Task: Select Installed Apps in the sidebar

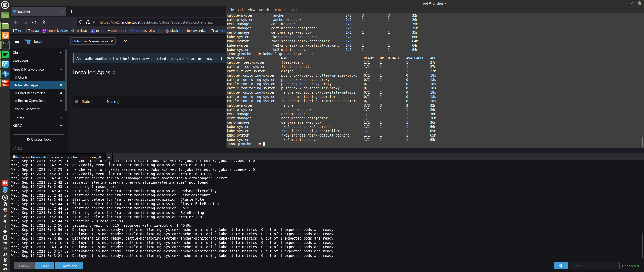Action: tap(37, 85)
